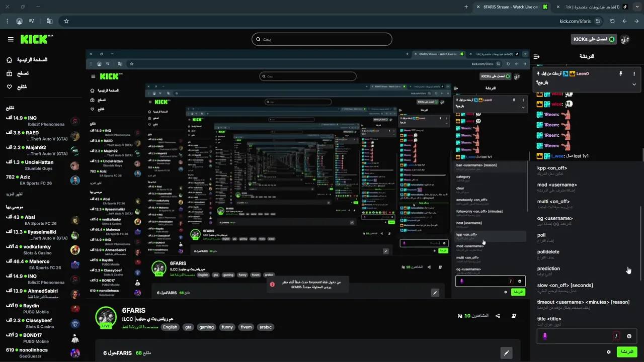Screen dimensions: 644x362
Task: Open vodkafunky Slots & Casino channel
Action: coord(43,250)
